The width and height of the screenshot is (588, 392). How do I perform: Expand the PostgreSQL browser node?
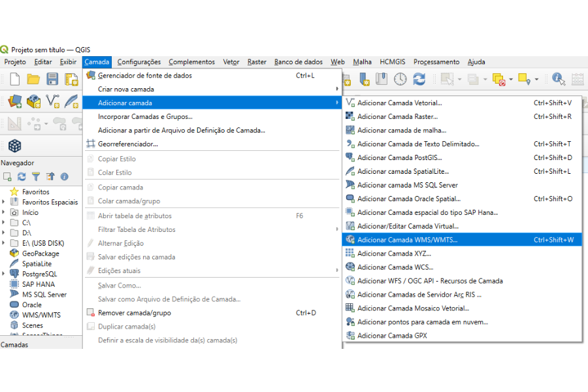[3, 274]
